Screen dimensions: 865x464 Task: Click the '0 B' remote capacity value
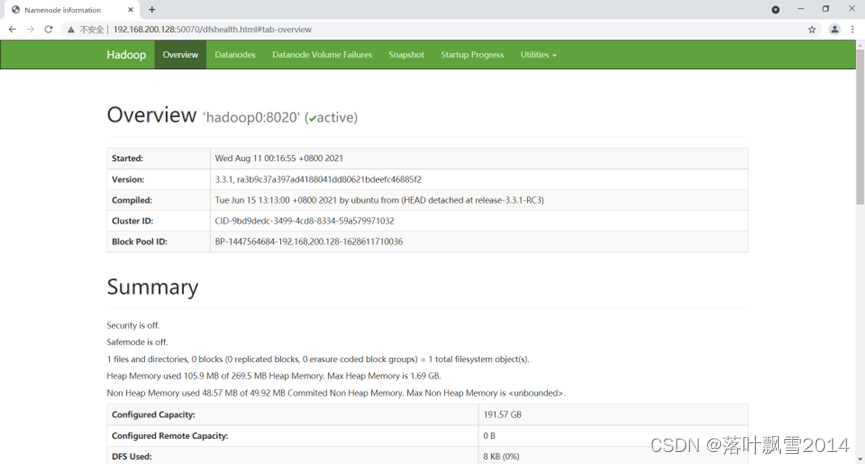(489, 436)
